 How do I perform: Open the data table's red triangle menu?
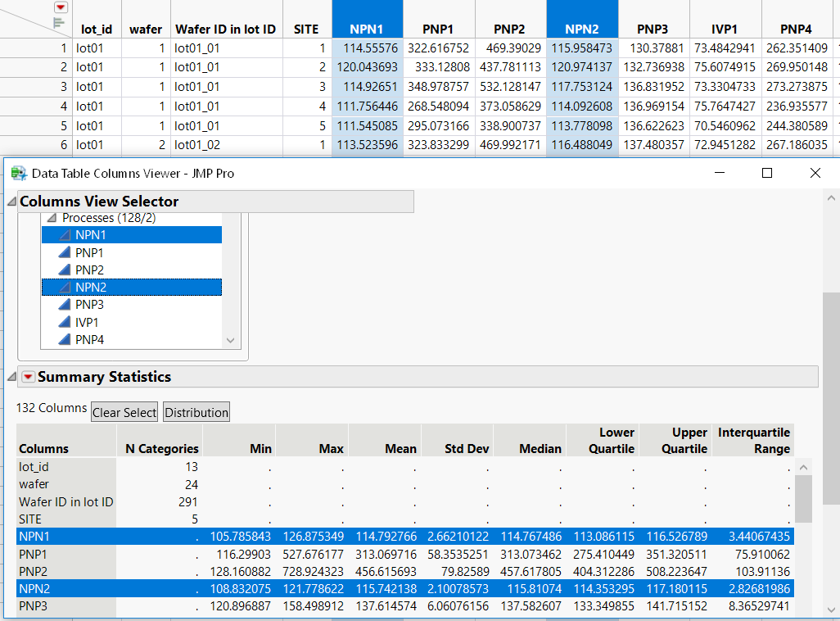coord(61,7)
